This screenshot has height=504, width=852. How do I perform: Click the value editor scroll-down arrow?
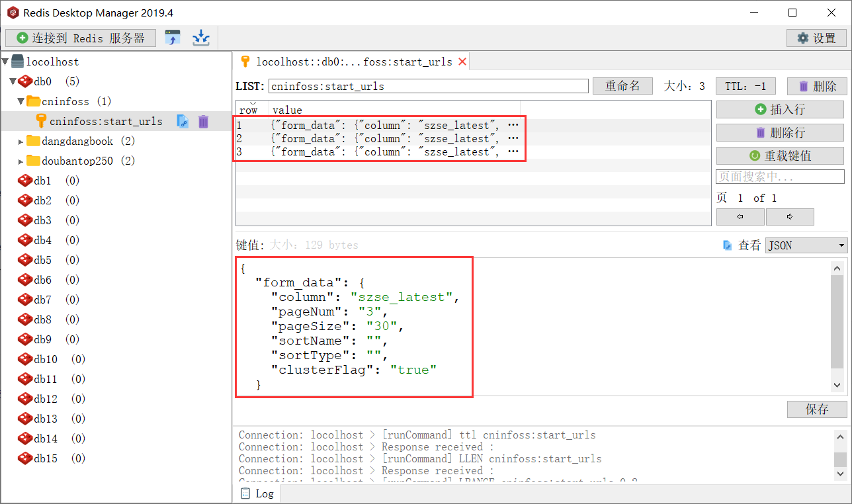tap(837, 384)
